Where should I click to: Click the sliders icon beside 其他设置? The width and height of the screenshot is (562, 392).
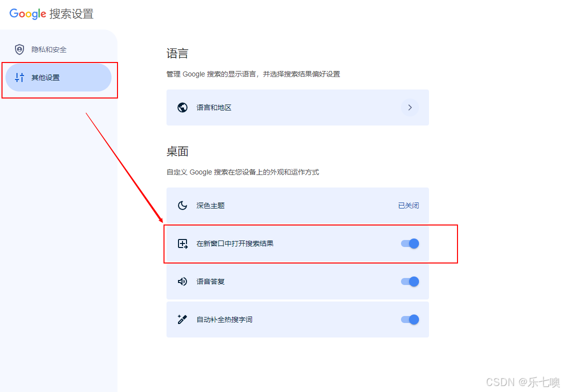click(19, 77)
